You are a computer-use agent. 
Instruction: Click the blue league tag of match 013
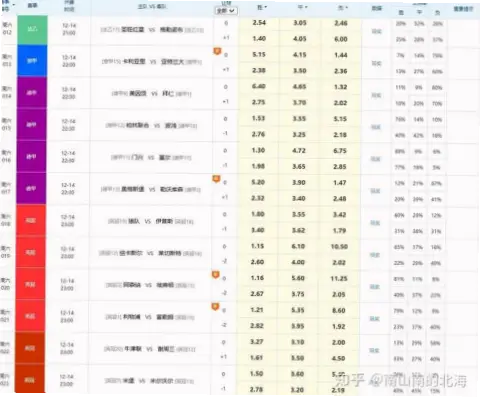[x=32, y=61]
